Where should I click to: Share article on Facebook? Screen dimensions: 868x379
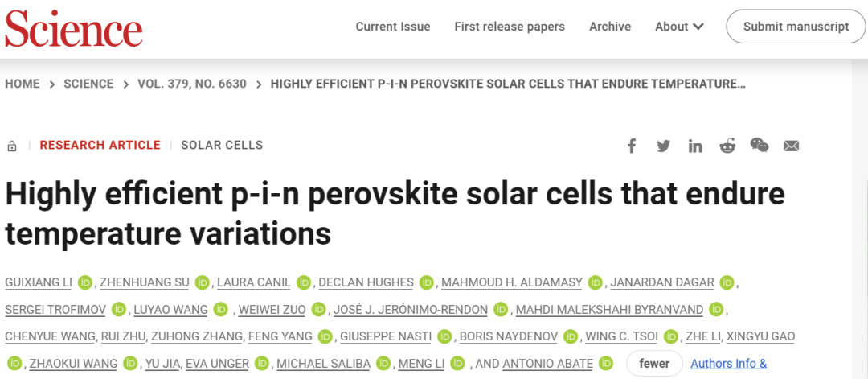tap(632, 146)
